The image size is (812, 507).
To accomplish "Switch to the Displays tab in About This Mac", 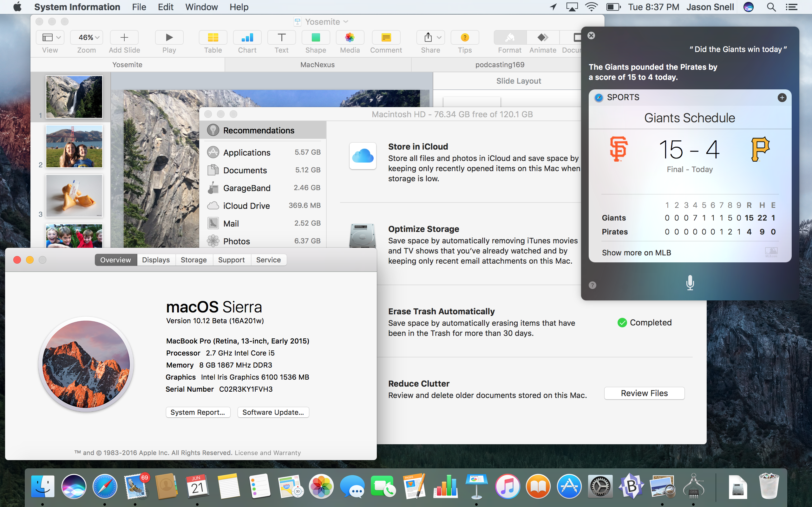I will pyautogui.click(x=155, y=259).
